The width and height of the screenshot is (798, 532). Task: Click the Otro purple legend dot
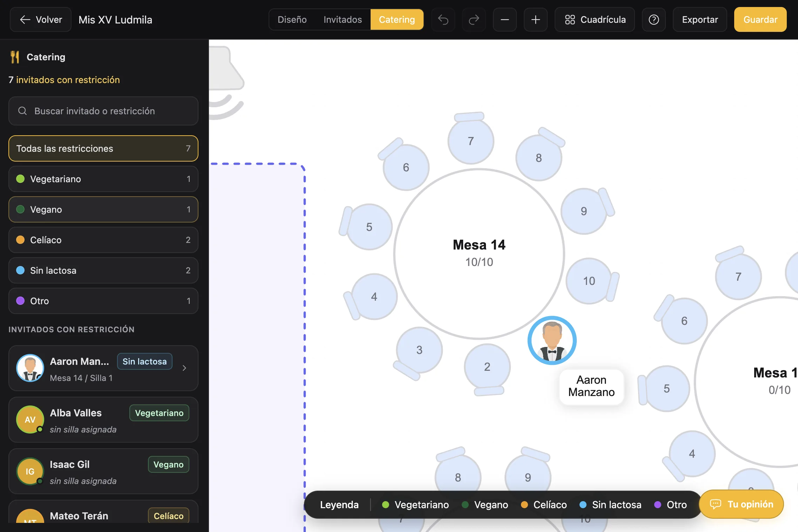click(657, 505)
